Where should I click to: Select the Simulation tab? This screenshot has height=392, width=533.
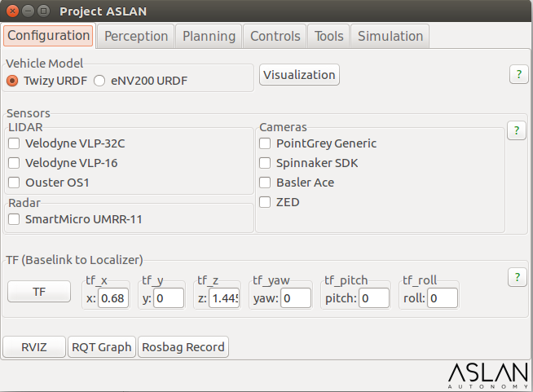click(390, 37)
